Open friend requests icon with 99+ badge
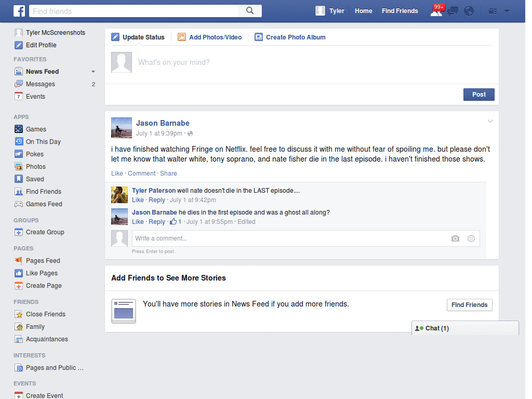 436,11
